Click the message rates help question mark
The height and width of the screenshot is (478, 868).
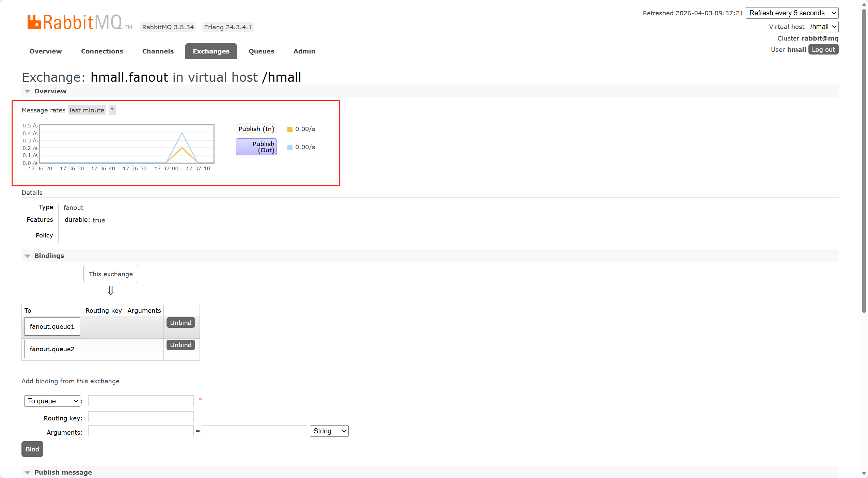[x=112, y=110]
